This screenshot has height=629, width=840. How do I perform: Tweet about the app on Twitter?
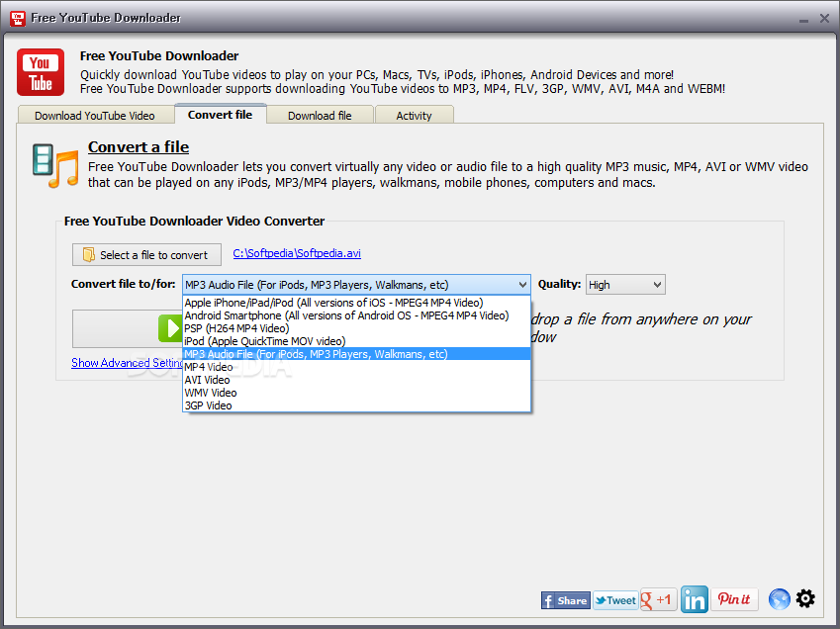tap(615, 600)
